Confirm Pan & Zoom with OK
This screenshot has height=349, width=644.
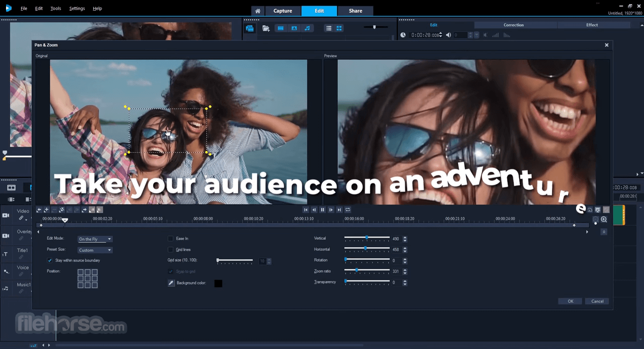(x=570, y=301)
